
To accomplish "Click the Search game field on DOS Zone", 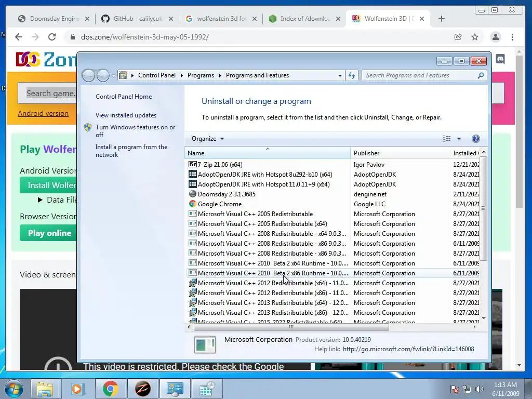I will [x=47, y=94].
